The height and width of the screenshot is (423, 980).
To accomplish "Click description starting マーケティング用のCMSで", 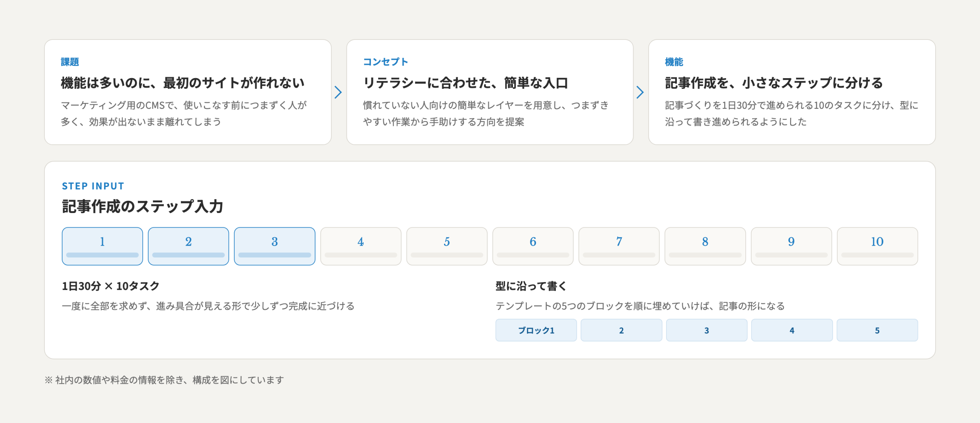I will [x=184, y=113].
